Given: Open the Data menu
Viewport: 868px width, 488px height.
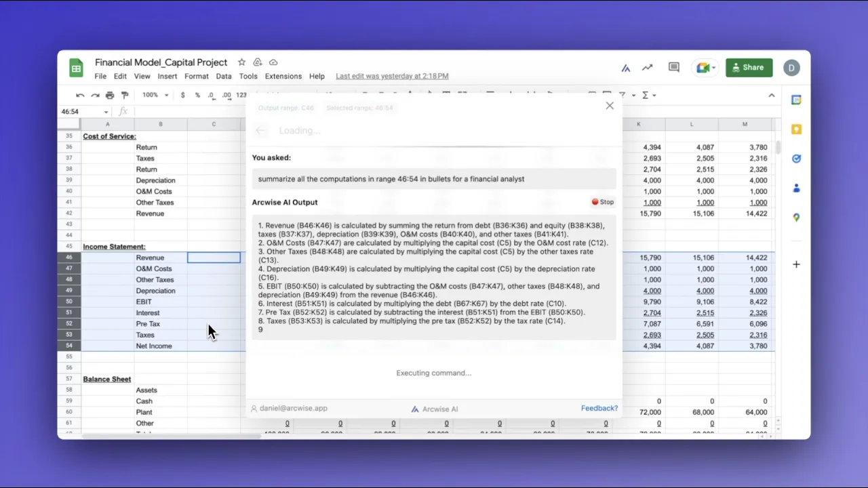Looking at the screenshot, I should [224, 77].
